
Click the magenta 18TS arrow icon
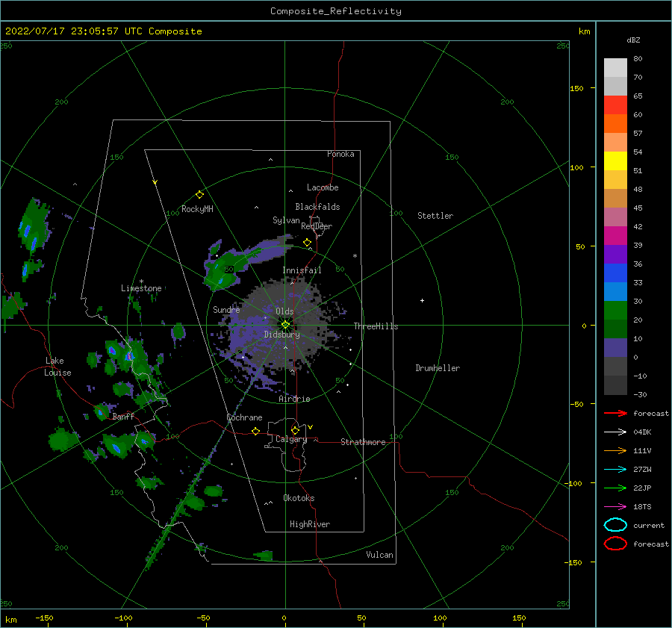(615, 507)
